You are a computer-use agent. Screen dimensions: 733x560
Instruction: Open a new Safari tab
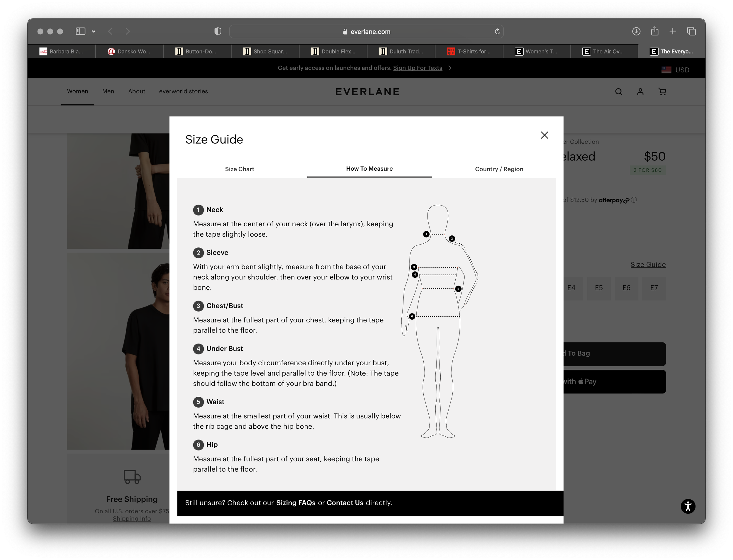[x=673, y=31]
